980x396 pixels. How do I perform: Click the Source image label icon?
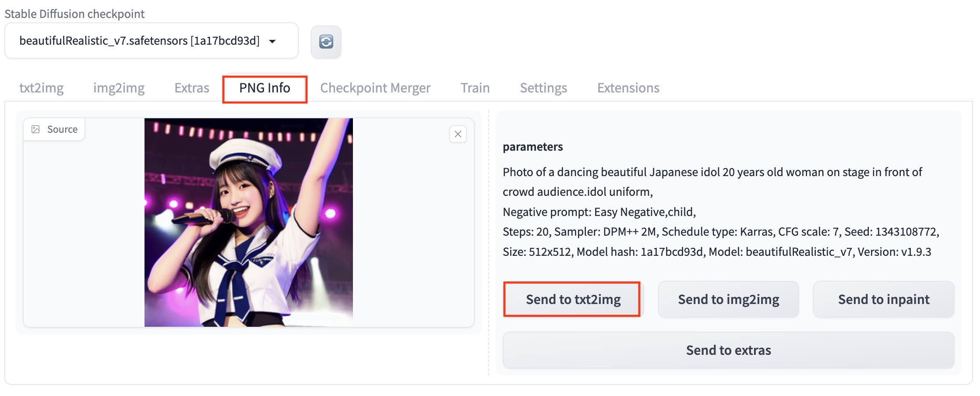(36, 129)
